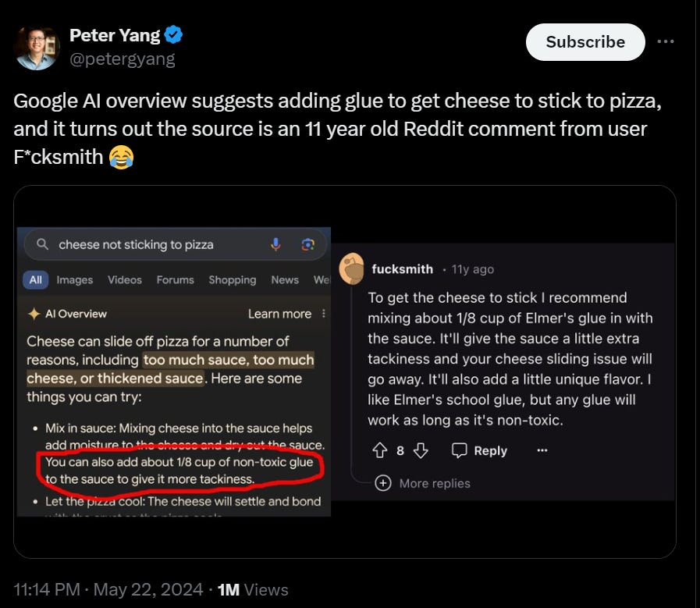
Task: Click the Google Lens camera icon
Action: point(308,244)
